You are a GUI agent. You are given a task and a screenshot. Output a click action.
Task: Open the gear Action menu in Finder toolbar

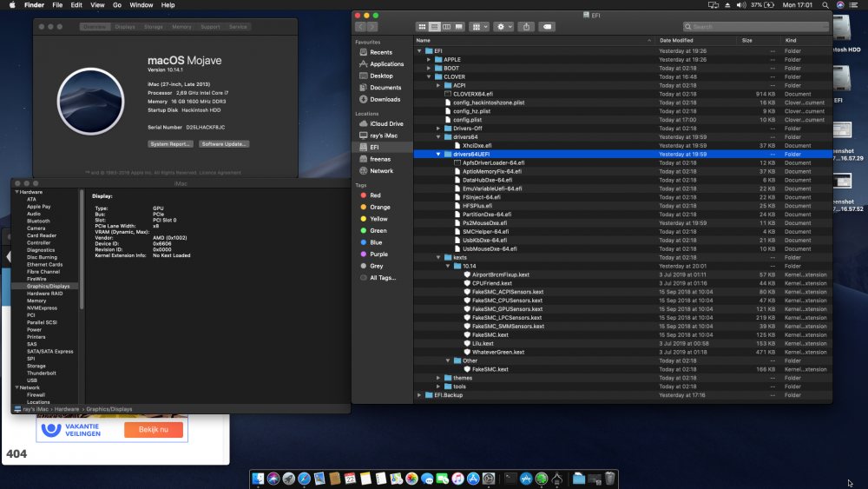503,27
